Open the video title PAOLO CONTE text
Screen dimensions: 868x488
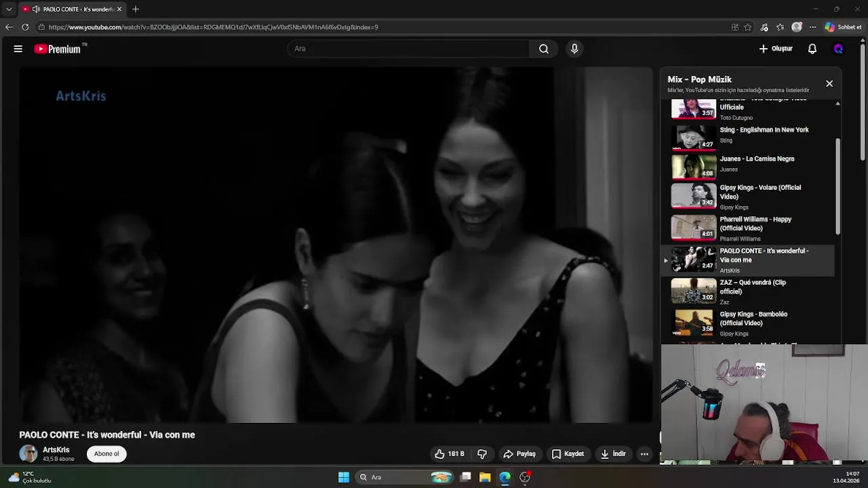(107, 435)
